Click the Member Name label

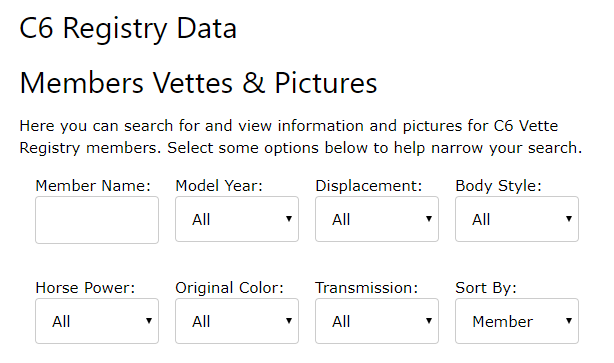tap(93, 186)
